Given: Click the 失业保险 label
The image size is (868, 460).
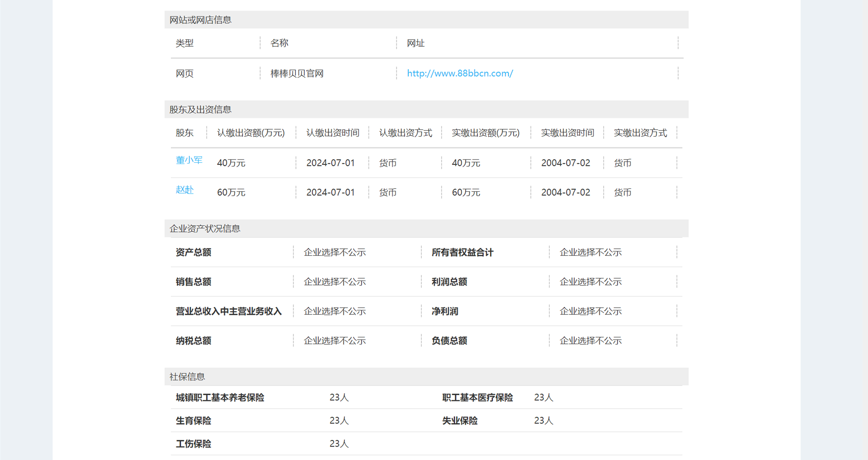Looking at the screenshot, I should 460,421.
